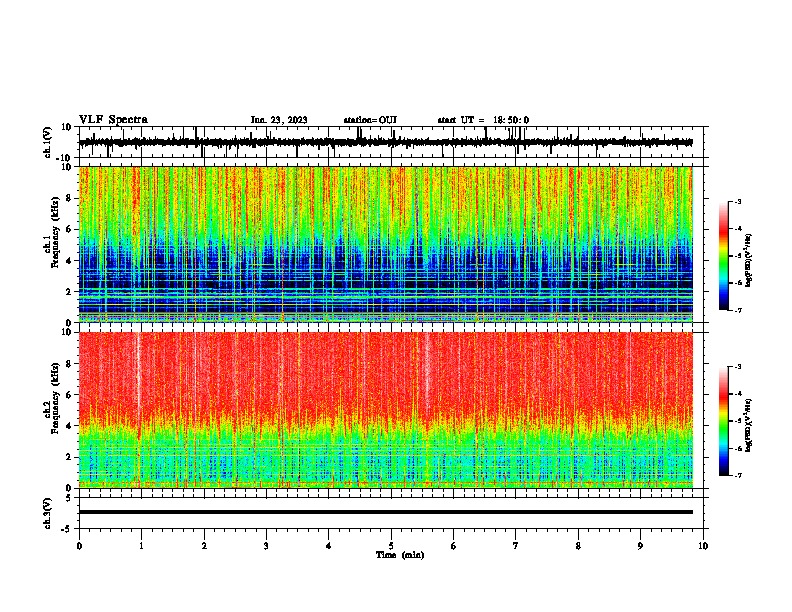This screenshot has width=792, height=612.
Task: Select the ch.2 spectrogram colorbar
Action: [724, 421]
